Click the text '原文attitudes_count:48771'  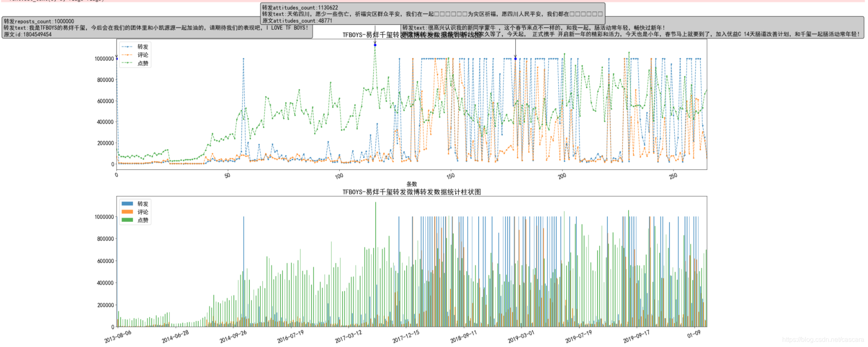point(297,20)
